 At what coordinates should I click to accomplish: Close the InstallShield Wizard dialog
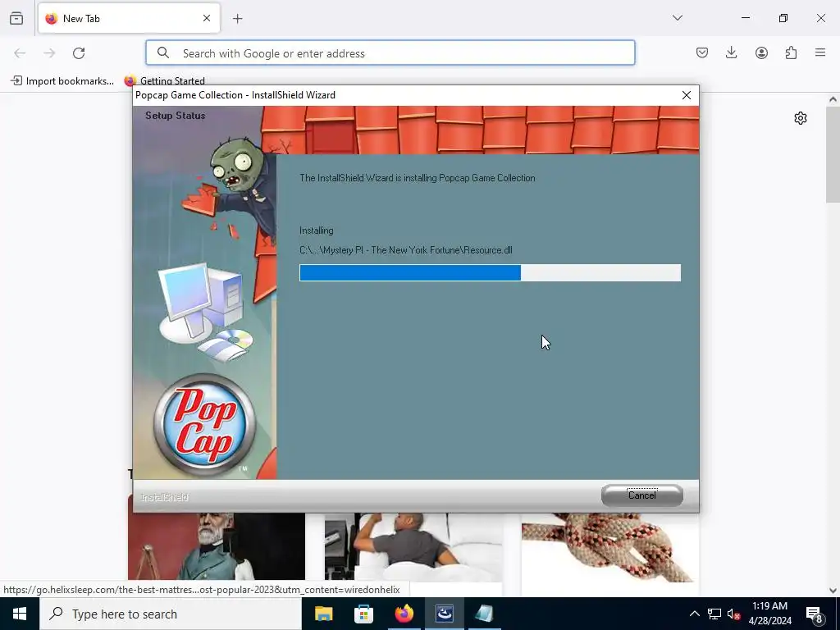point(687,95)
